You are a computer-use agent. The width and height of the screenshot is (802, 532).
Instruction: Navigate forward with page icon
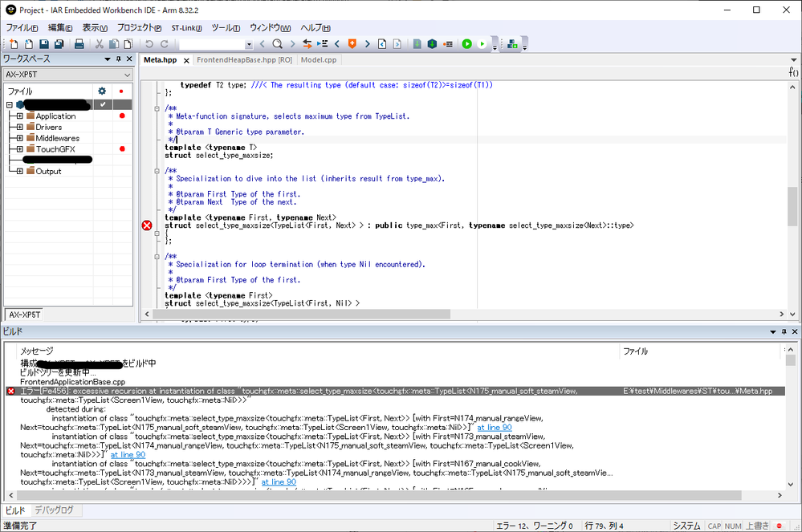(x=397, y=44)
